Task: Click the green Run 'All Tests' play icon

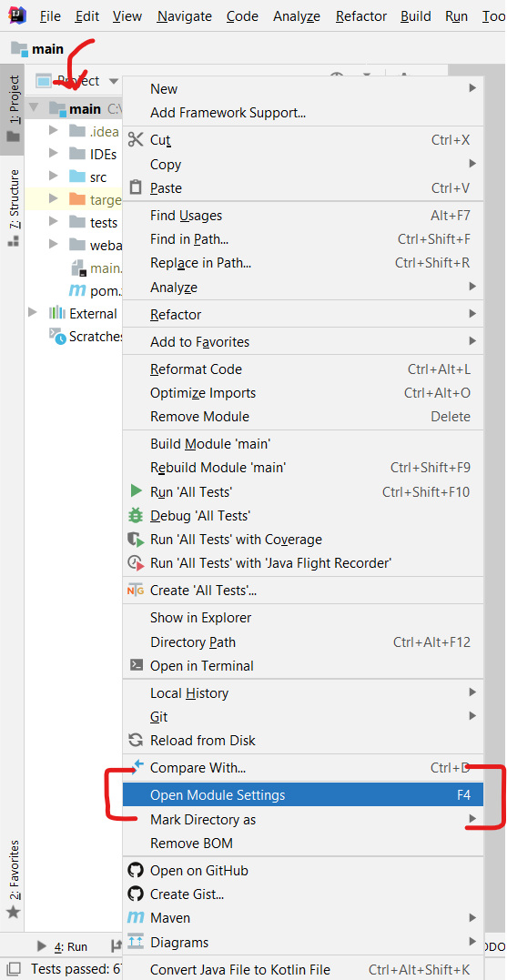Action: coord(136,491)
